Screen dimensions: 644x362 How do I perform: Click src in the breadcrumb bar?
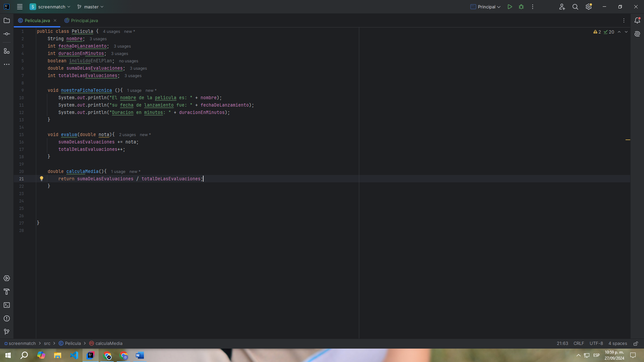point(47,344)
